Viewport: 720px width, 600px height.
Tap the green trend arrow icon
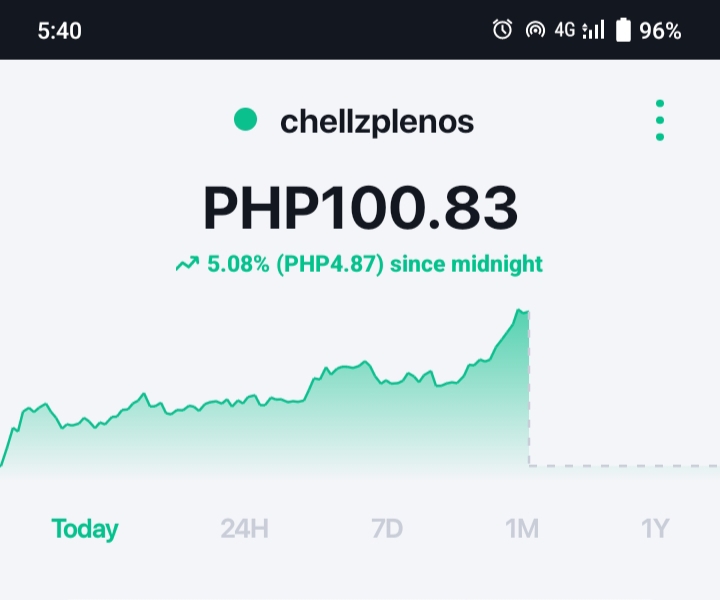click(187, 264)
